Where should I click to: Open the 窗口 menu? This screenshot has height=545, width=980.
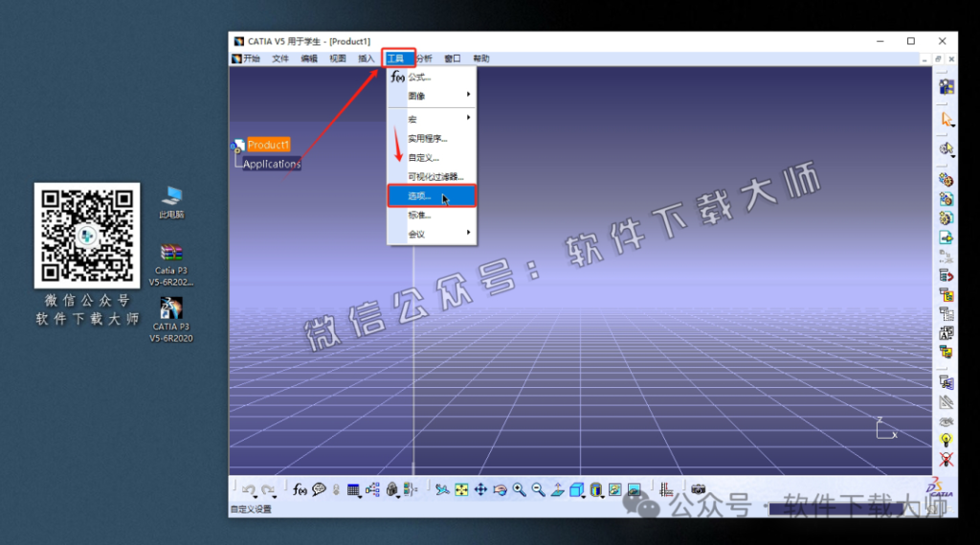pyautogui.click(x=453, y=58)
